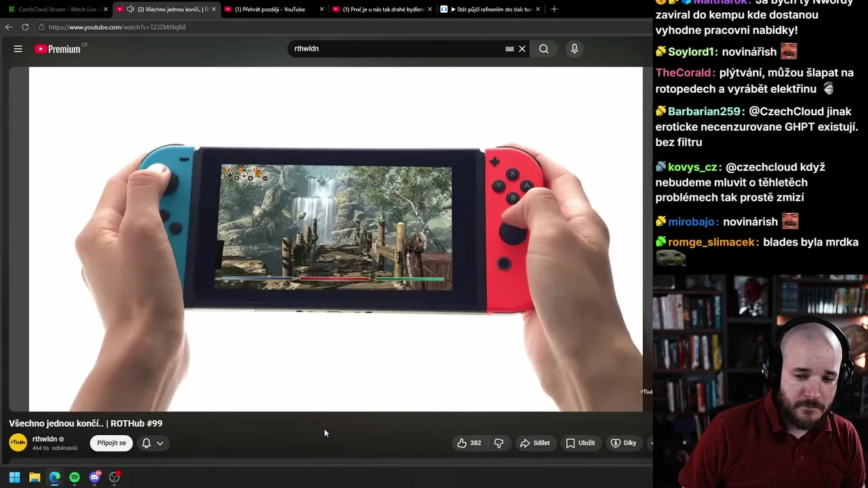Image resolution: width=868 pixels, height=488 pixels.
Task: Dislike the video with thumbs down
Action: point(499,443)
